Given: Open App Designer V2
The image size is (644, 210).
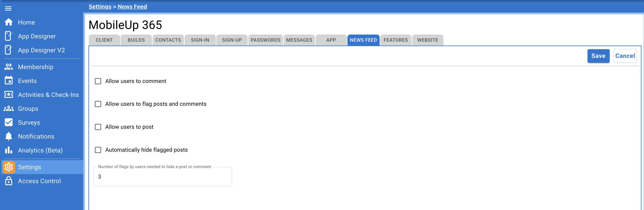Looking at the screenshot, I should (41, 50).
